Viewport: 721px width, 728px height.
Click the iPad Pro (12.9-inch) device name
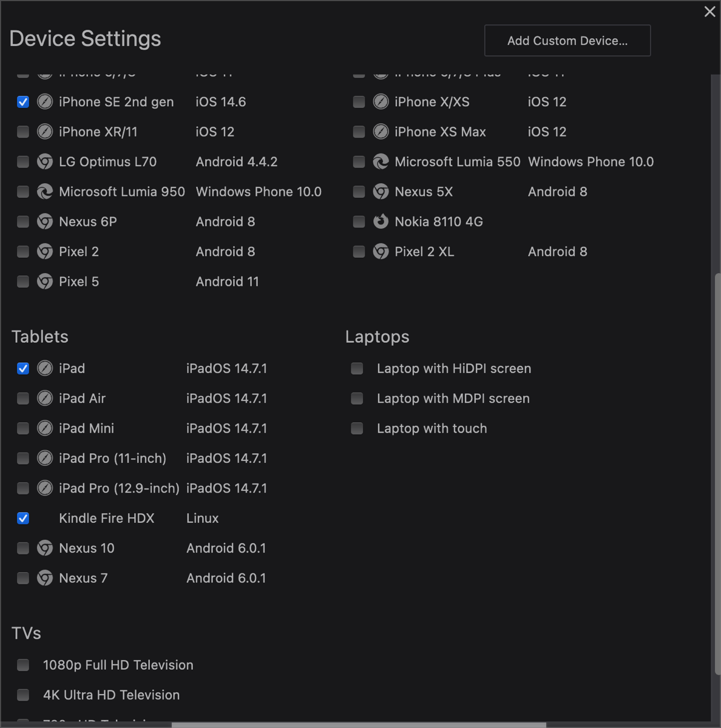(x=119, y=488)
